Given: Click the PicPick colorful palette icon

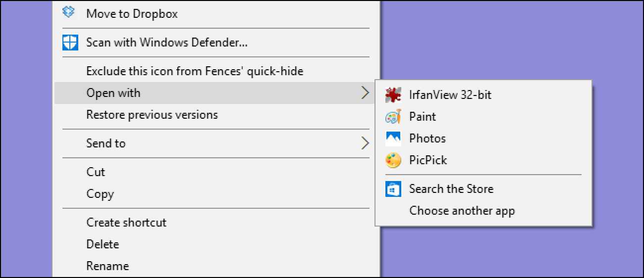Looking at the screenshot, I should click(393, 160).
